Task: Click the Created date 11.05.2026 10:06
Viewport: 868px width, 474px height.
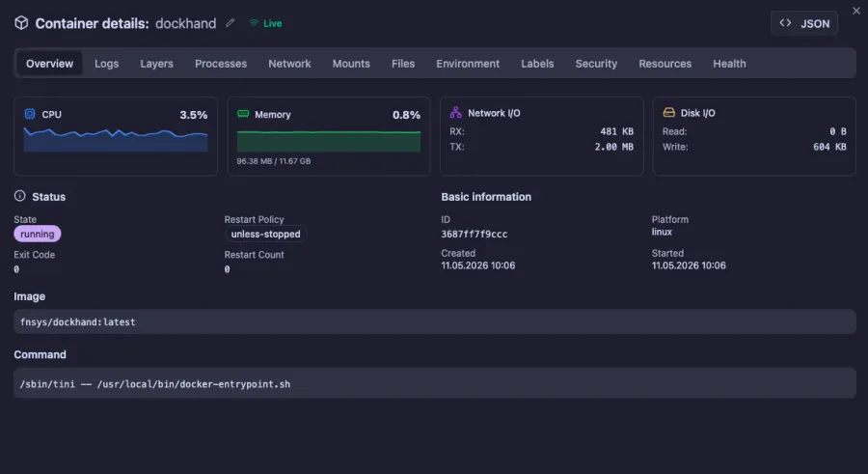Action: [477, 265]
